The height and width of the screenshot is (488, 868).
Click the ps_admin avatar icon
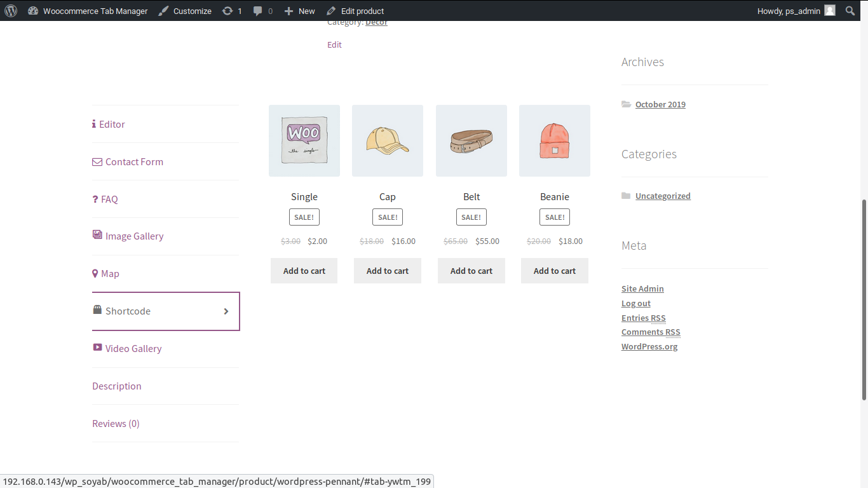[830, 11]
